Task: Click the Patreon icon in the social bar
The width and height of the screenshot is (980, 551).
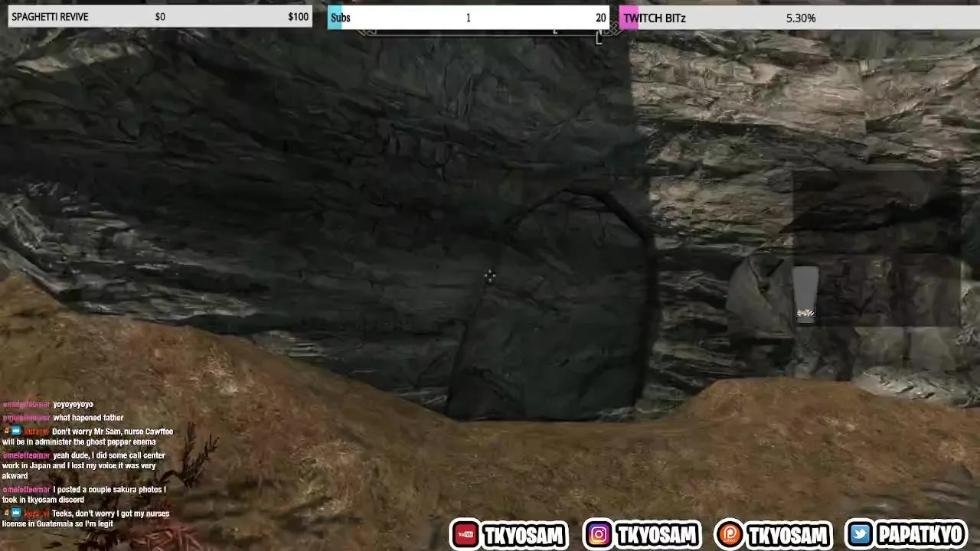Action: coord(729,534)
